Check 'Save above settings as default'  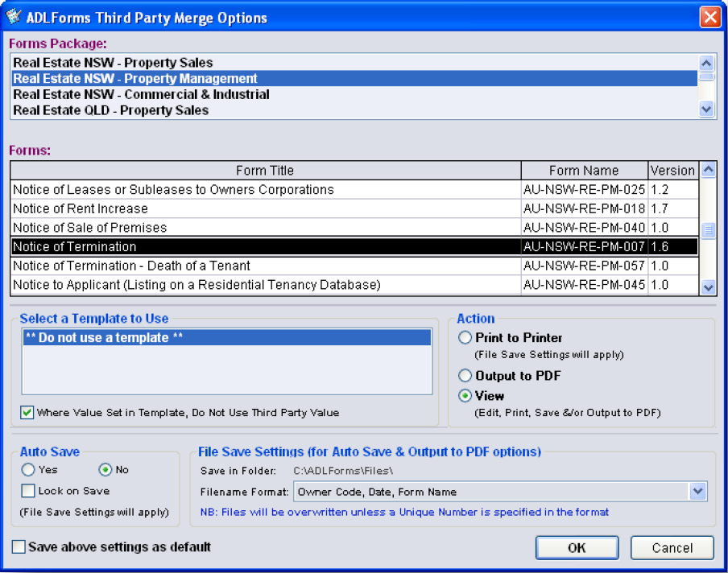(x=19, y=546)
